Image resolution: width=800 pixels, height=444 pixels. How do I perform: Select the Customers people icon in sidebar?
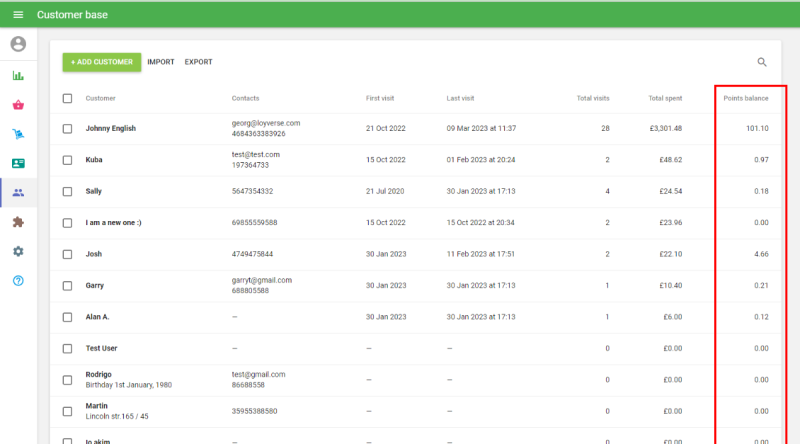(x=18, y=193)
